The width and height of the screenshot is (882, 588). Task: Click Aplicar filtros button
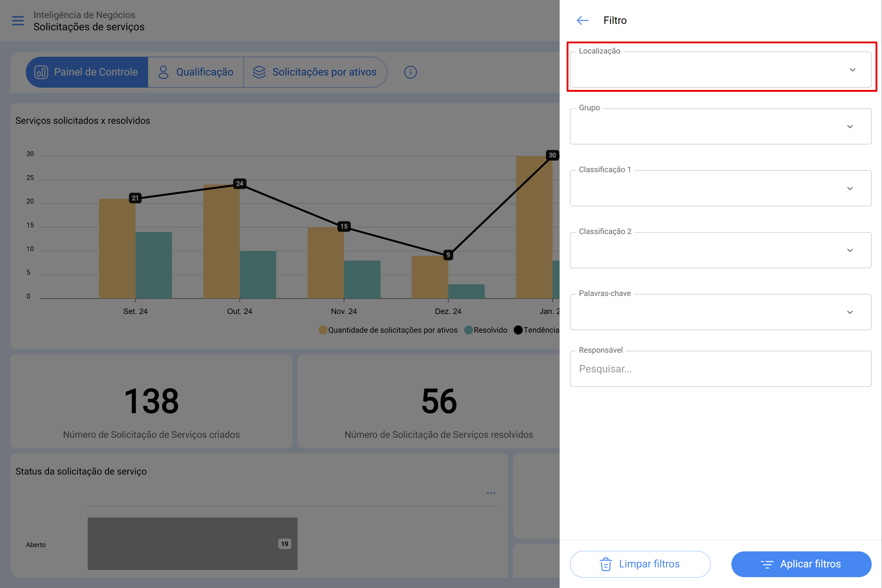pyautogui.click(x=801, y=564)
